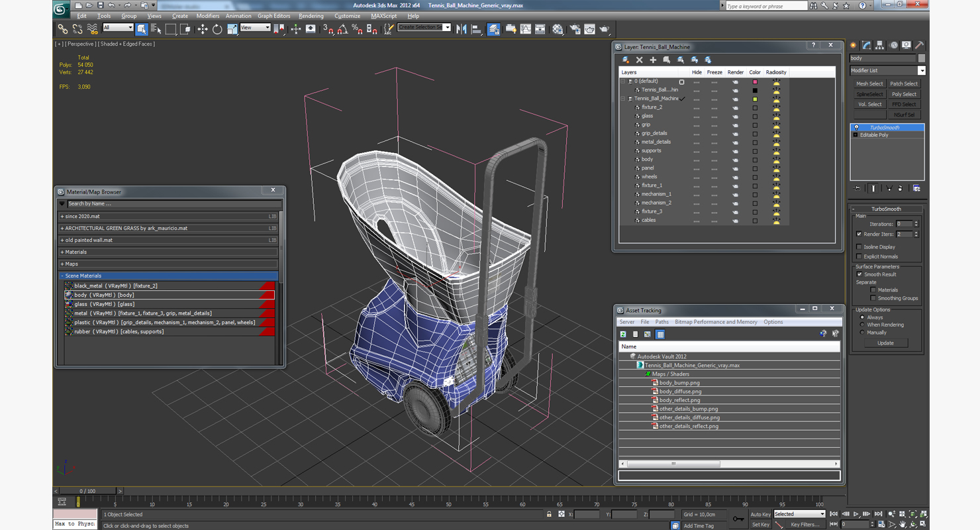Open the Material Editor teapot icon

click(x=558, y=29)
